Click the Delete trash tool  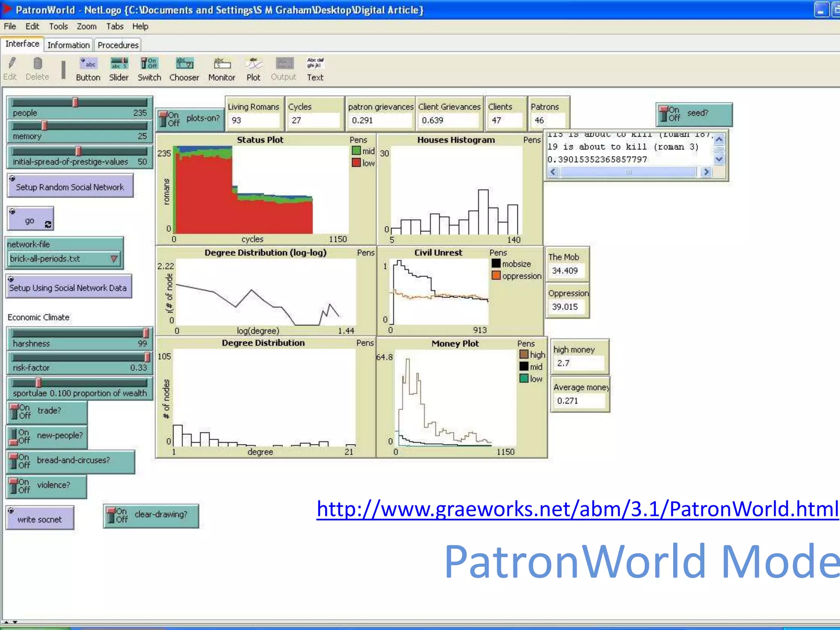[37, 68]
